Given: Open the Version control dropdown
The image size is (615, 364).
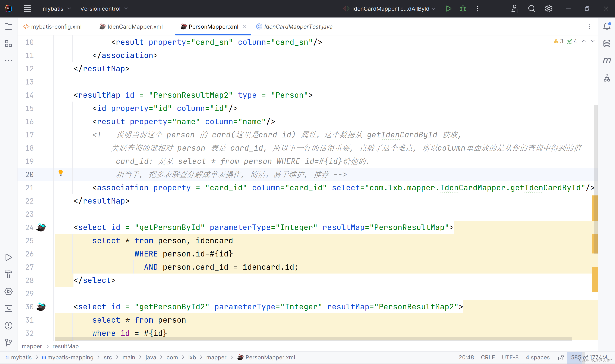Looking at the screenshot, I should click(104, 9).
